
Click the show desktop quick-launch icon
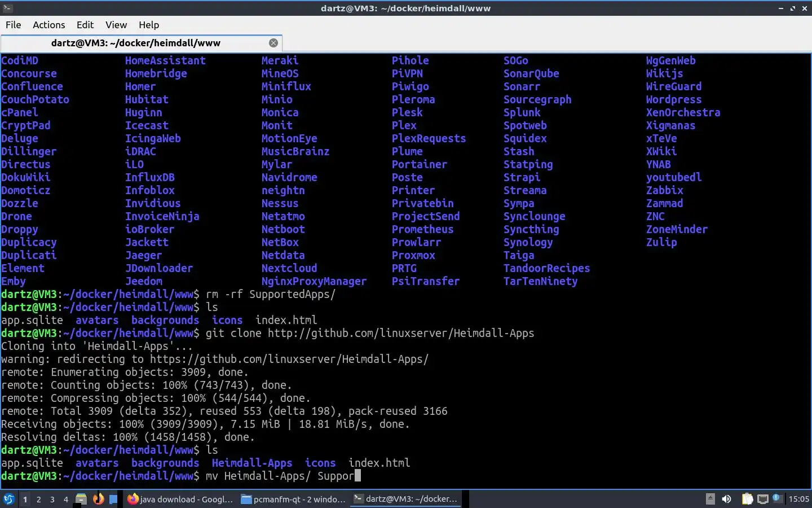point(113,499)
